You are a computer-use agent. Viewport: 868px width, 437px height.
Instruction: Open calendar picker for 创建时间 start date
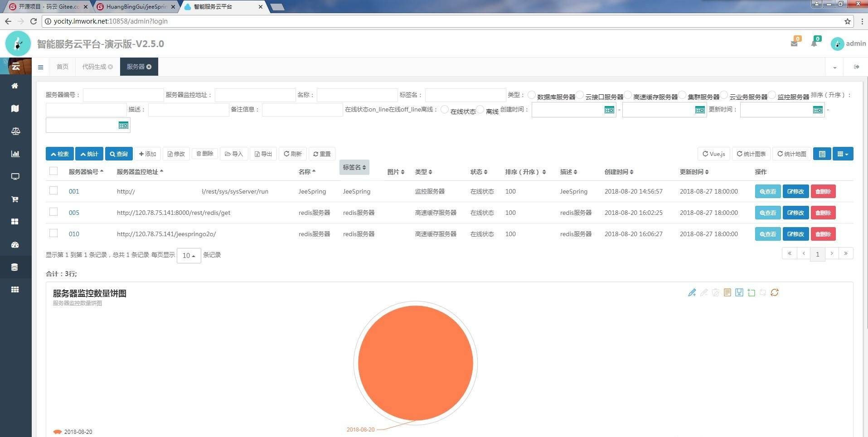click(x=609, y=110)
